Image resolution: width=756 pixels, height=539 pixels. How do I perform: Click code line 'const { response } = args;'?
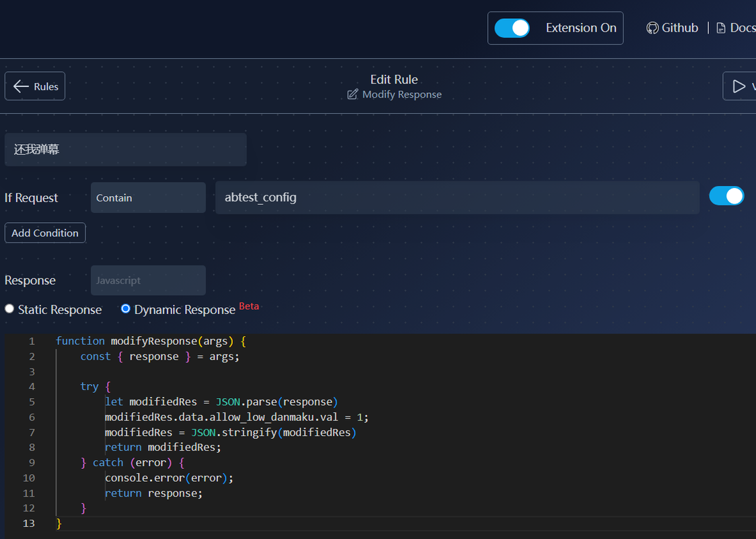click(x=160, y=356)
